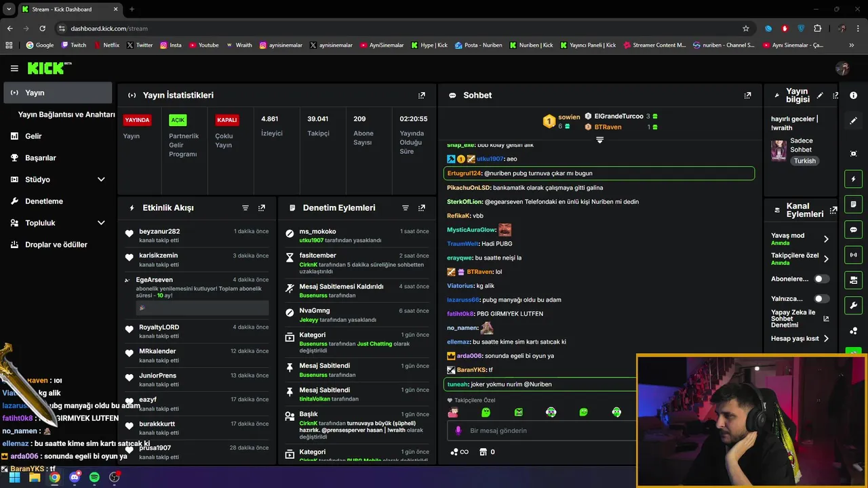Expand the Stüdyo sidebar section

point(101,180)
